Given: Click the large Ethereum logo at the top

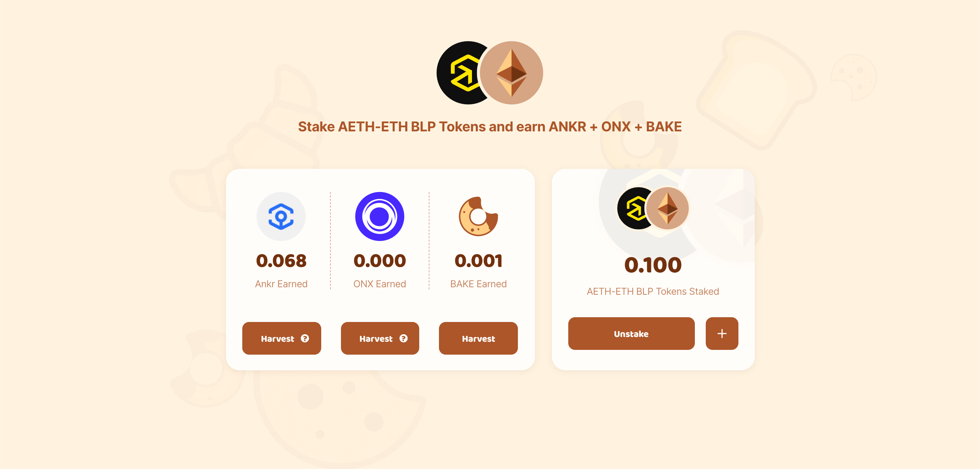Looking at the screenshot, I should coord(511,72).
